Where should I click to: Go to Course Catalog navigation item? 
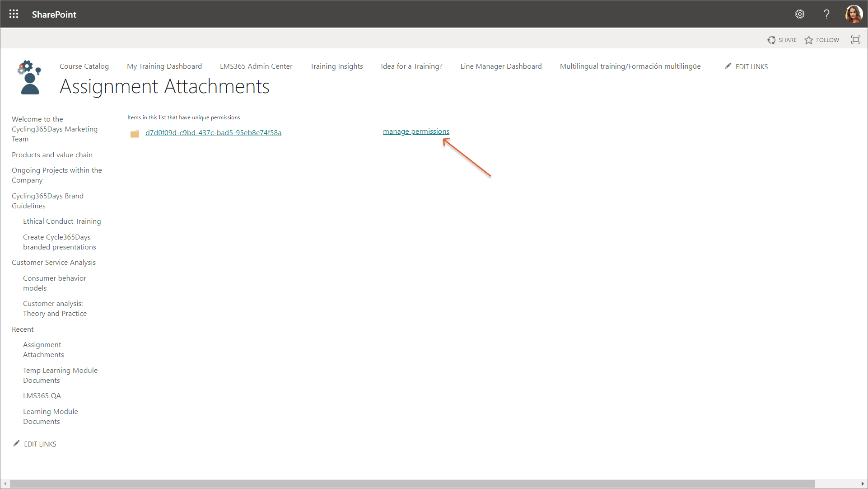tap(84, 66)
